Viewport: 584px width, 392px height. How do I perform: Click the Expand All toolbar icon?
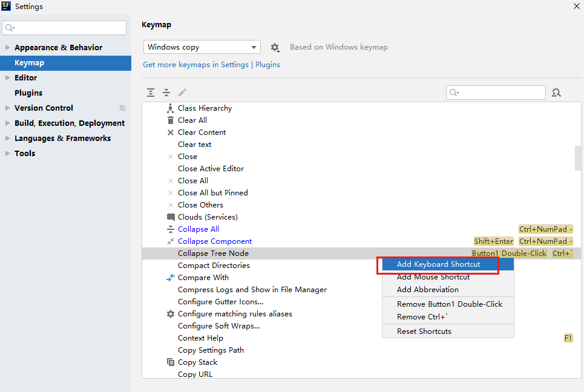point(151,93)
